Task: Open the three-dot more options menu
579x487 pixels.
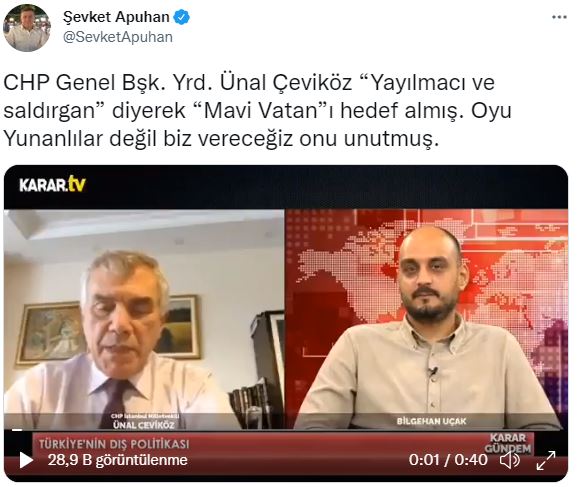Action: (x=559, y=17)
